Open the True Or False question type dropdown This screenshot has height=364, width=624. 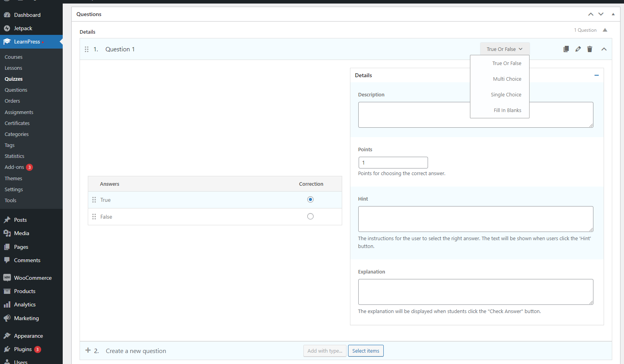click(x=504, y=49)
